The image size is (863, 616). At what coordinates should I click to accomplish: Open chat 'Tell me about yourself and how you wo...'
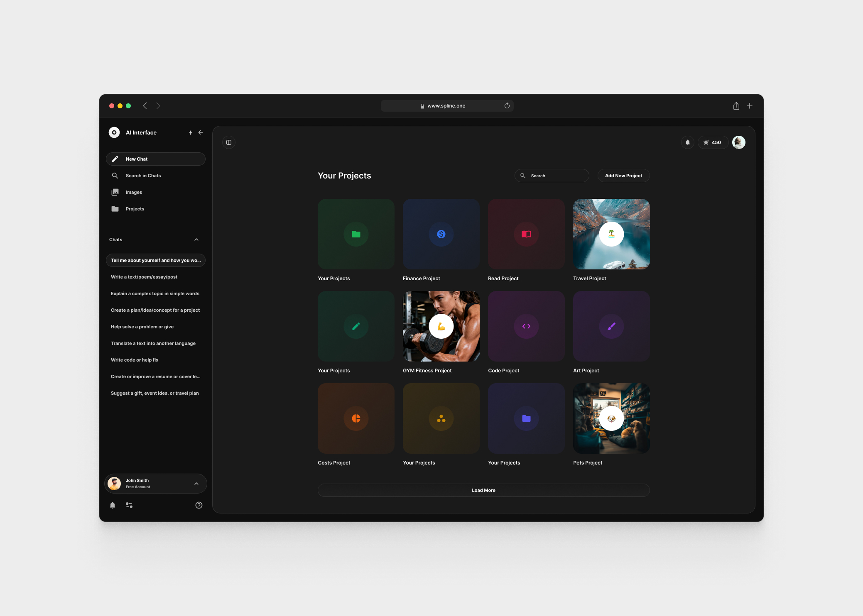[x=156, y=260]
